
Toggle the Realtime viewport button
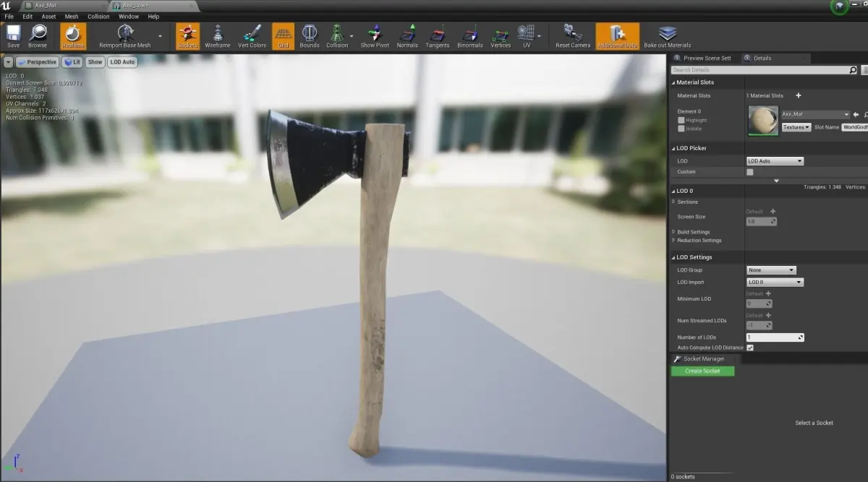[x=73, y=35]
